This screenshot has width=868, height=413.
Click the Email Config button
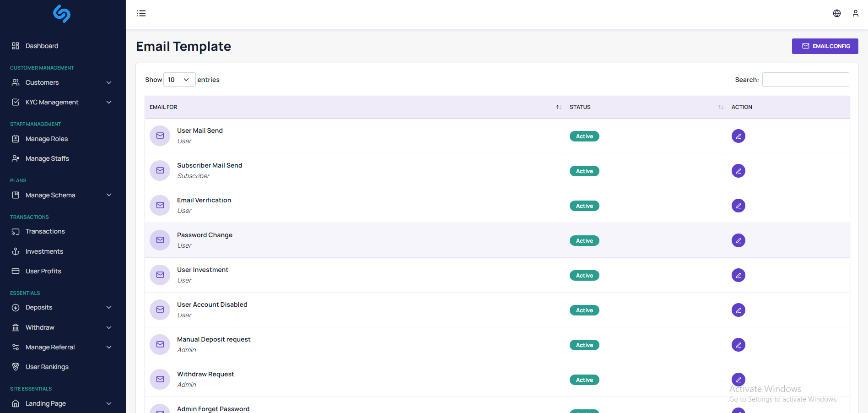click(x=825, y=46)
